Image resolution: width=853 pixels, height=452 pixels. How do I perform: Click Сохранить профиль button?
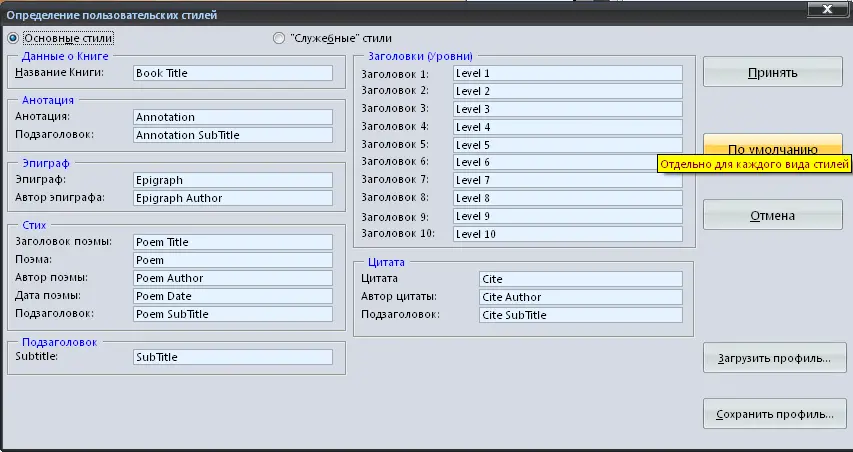pyautogui.click(x=775, y=414)
